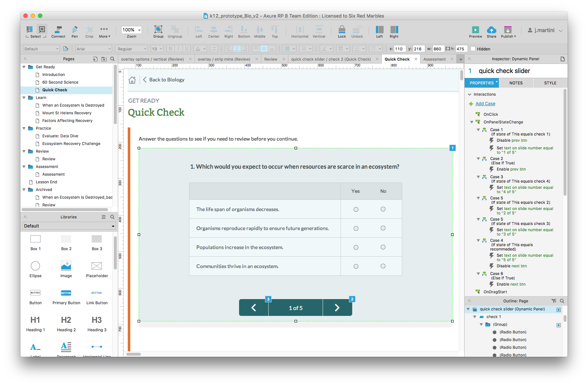This screenshot has width=588, height=386.
Task: Click the home icon on canvas
Action: (x=132, y=80)
